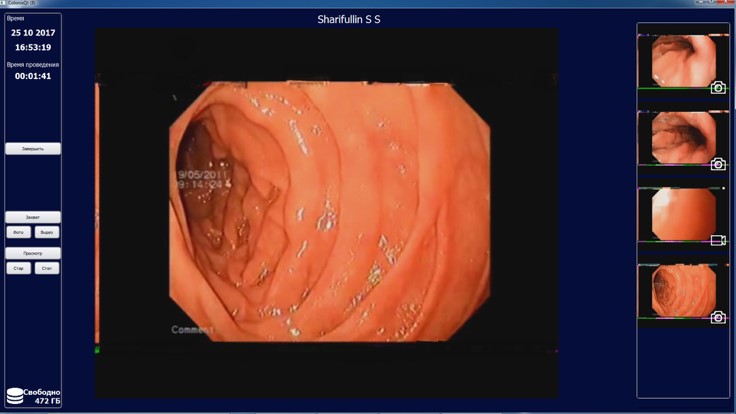Click patient name Sharifullin S S
The image size is (736, 414).
pyautogui.click(x=349, y=19)
